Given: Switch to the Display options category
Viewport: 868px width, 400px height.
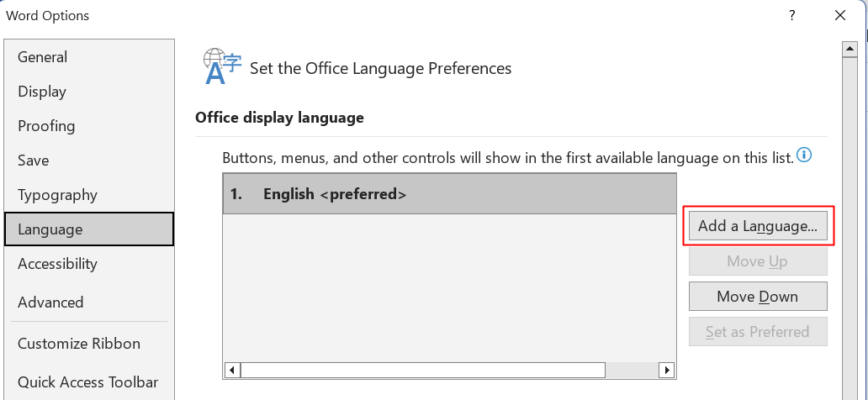Looking at the screenshot, I should pyautogui.click(x=42, y=92).
